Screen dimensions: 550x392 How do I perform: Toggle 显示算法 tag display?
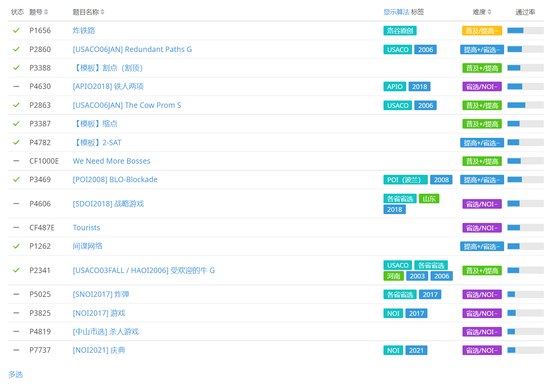[x=396, y=12]
